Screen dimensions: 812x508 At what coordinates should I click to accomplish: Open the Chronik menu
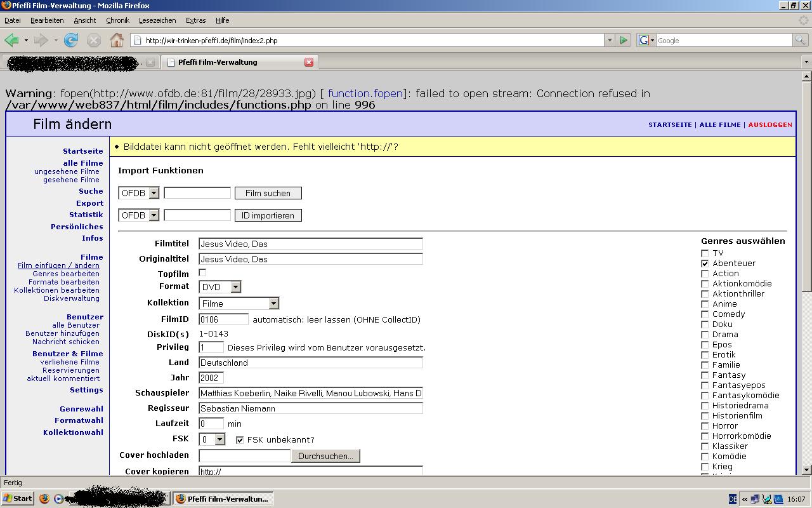(117, 20)
